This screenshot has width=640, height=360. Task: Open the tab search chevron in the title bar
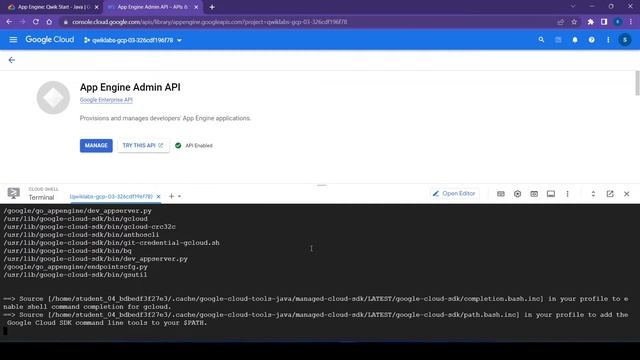(x=573, y=7)
